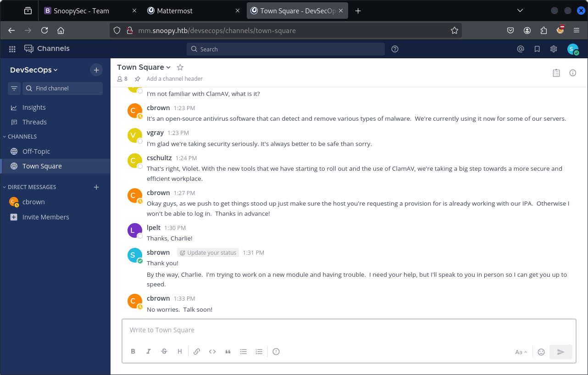Open the product switcher grid icon

[x=12, y=49]
